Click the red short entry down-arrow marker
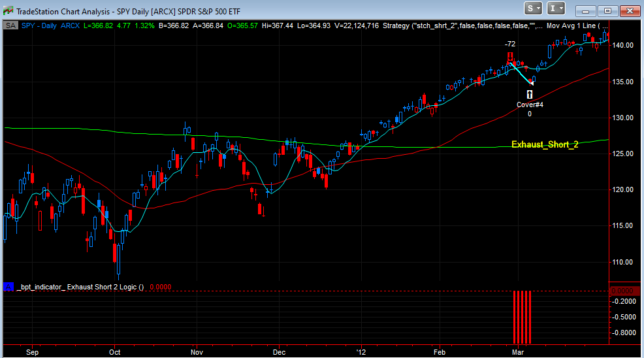644x358 pixels. pyautogui.click(x=511, y=56)
